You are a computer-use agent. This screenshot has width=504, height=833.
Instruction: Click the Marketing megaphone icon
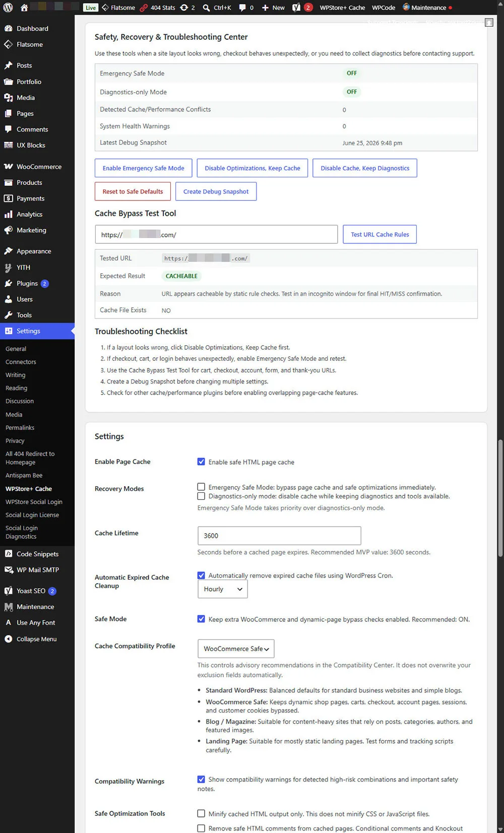pos(9,230)
